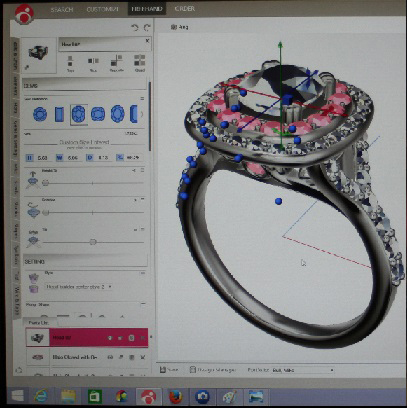This screenshot has height=408, width=407.
Task: Toggle visibility eye on highlighted Head row
Action: (110, 338)
